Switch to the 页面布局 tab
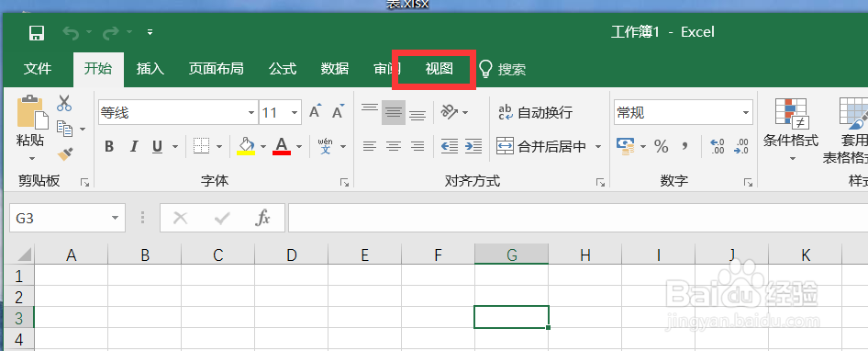868x351 pixels. tap(216, 69)
